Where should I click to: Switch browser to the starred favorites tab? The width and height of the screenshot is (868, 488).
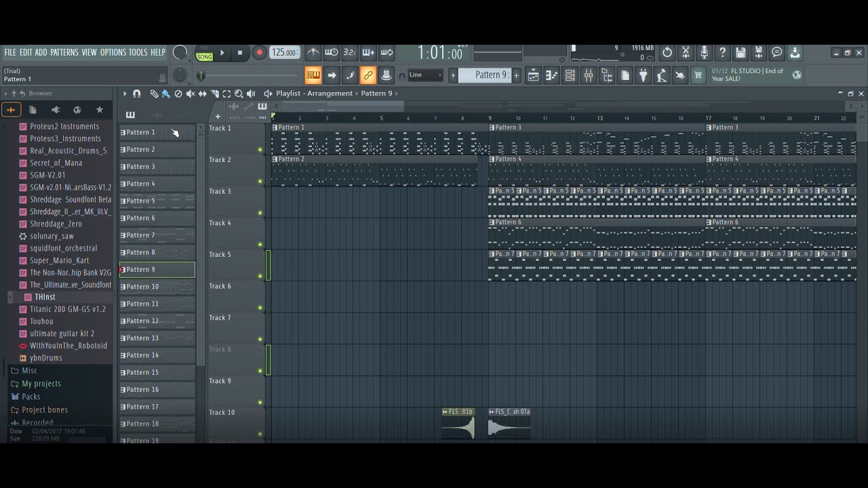[x=100, y=109]
